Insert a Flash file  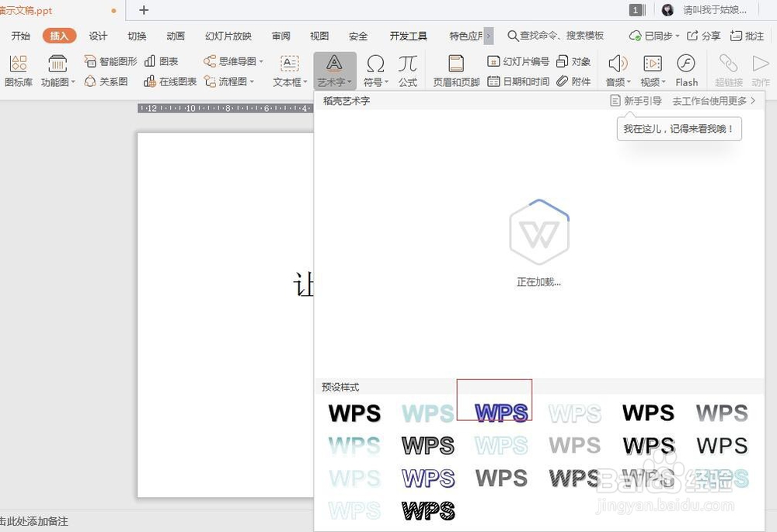click(686, 71)
